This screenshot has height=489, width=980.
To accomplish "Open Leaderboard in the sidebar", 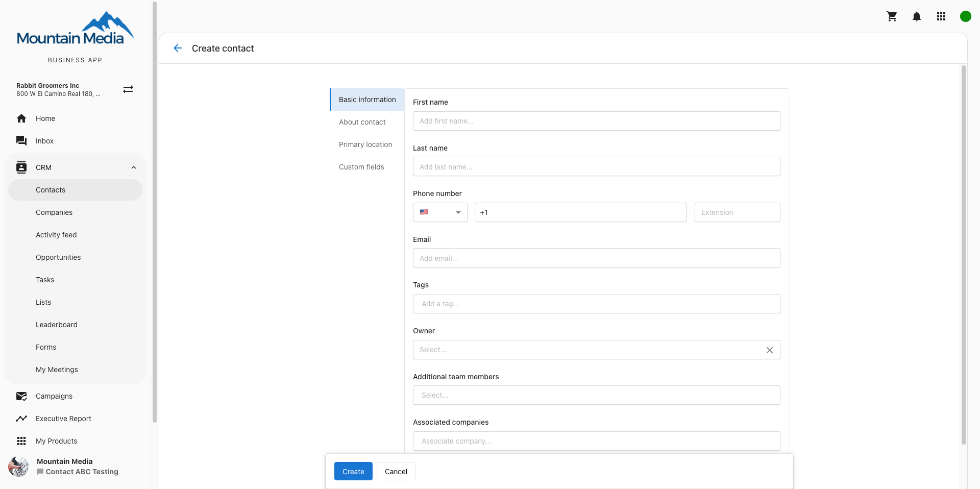I will point(75,325).
